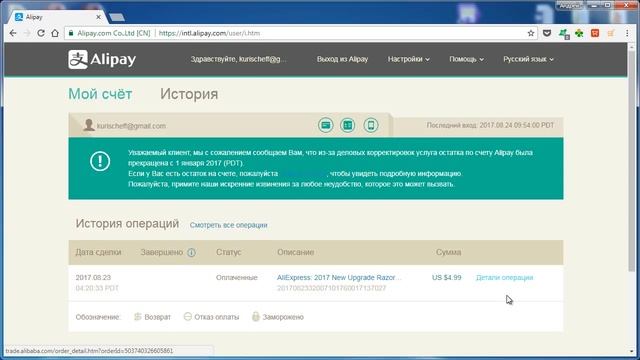
Task: Expand the Помощь dropdown
Action: [467, 59]
